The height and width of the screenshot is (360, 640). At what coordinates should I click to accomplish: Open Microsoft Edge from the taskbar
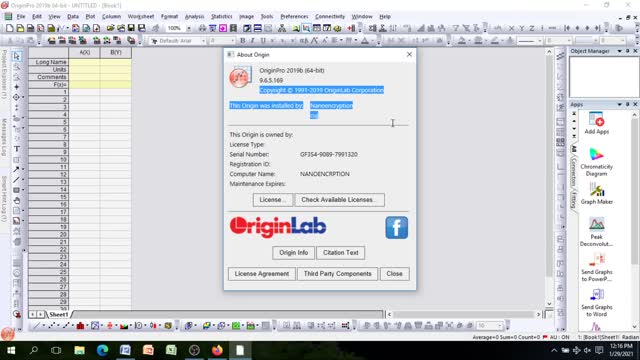(x=102, y=350)
